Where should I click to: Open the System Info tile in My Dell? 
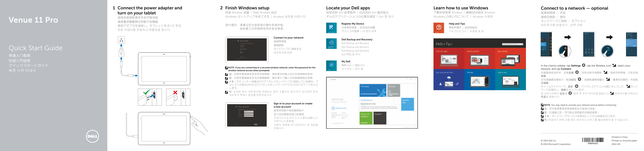[408, 104]
